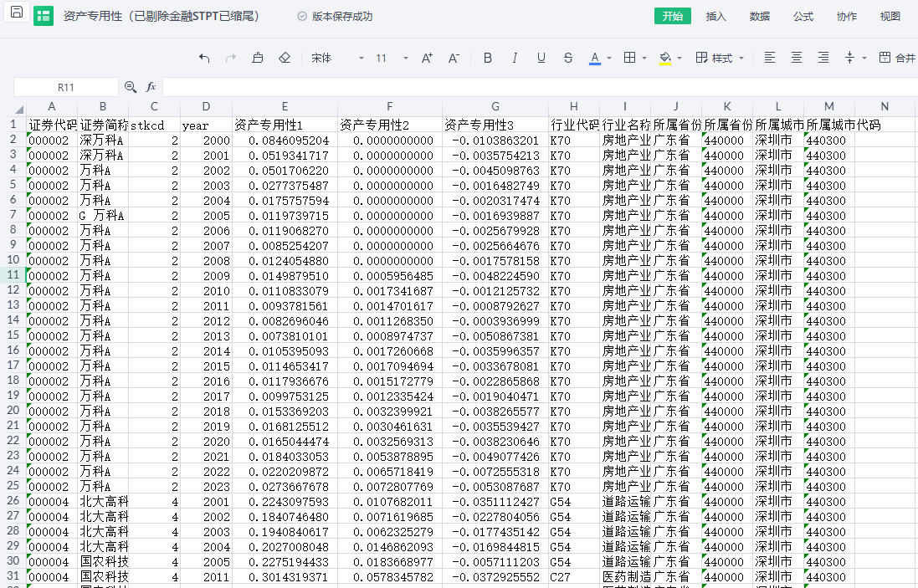Click the clear formatting eraser icon
Screen dimensions: 918x588
(x=285, y=58)
